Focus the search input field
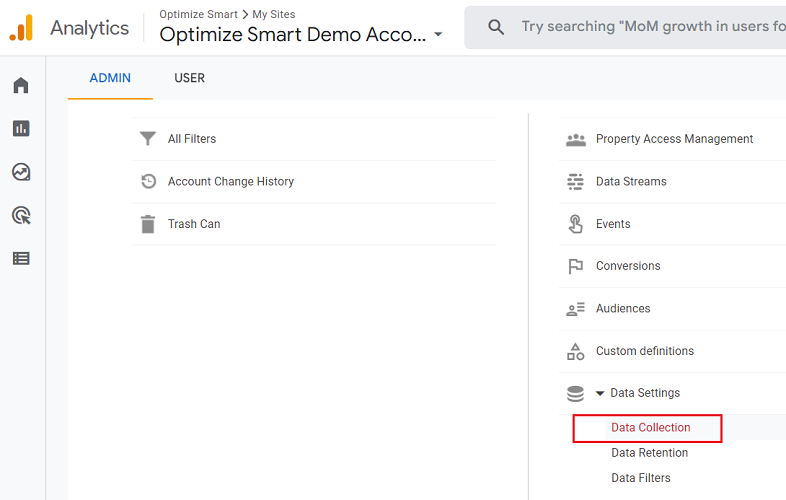The width and height of the screenshot is (786, 500). (650, 28)
